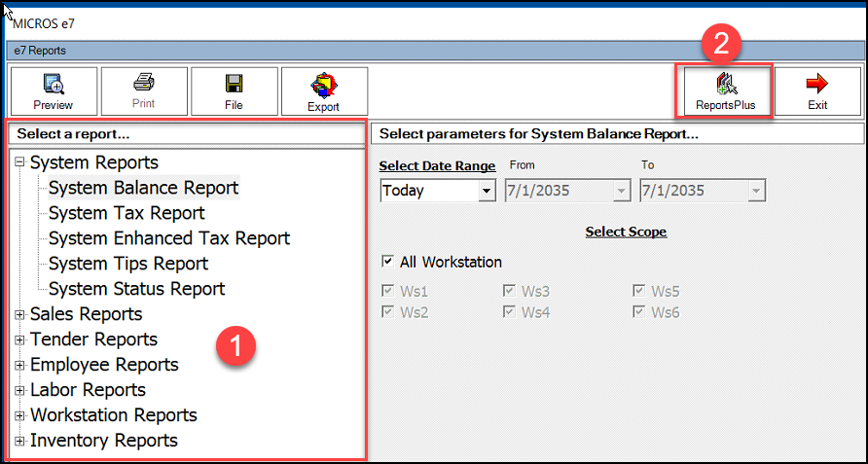The width and height of the screenshot is (868, 464).
Task: Click the red Exit arrow icon
Action: (x=817, y=85)
